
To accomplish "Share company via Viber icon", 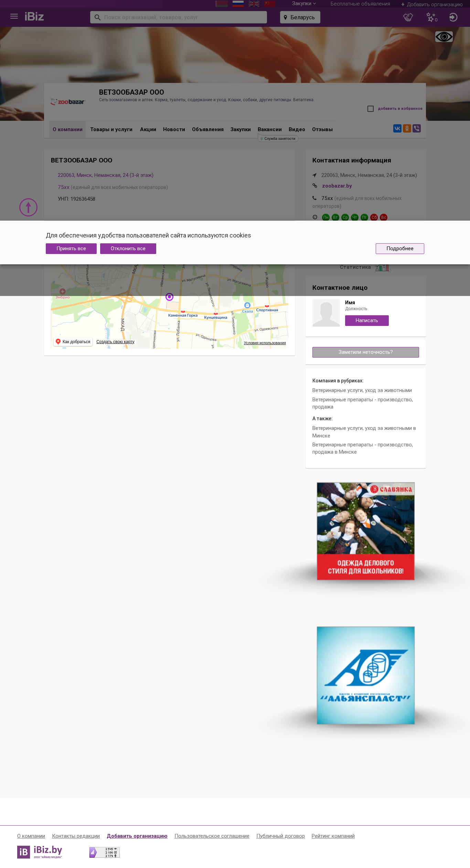I will (x=417, y=128).
